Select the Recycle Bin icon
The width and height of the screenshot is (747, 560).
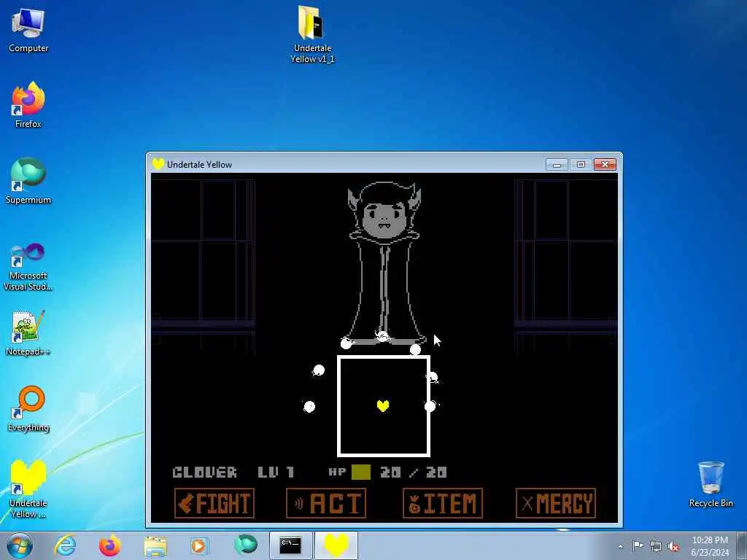click(x=711, y=484)
